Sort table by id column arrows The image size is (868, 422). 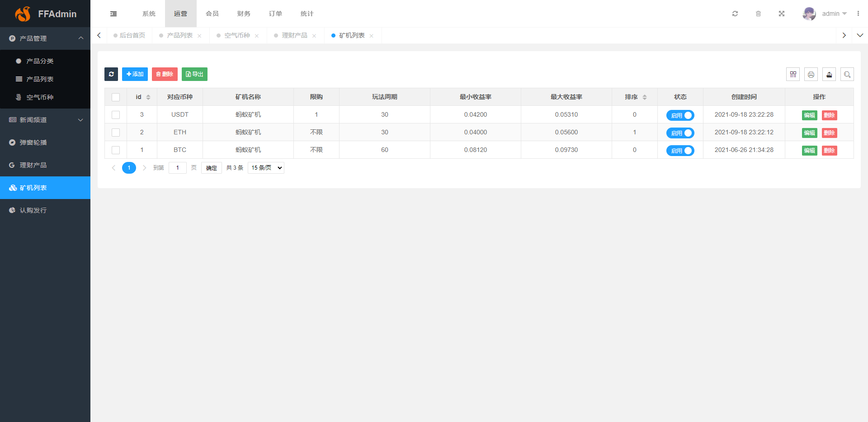(148, 97)
